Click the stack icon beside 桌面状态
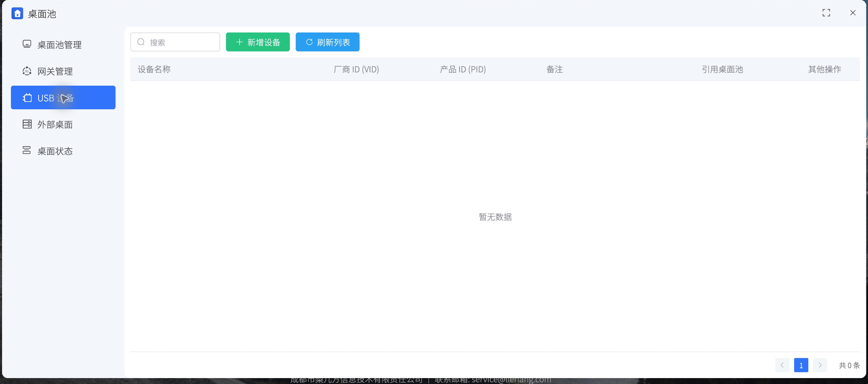This screenshot has width=868, height=384. coord(27,150)
